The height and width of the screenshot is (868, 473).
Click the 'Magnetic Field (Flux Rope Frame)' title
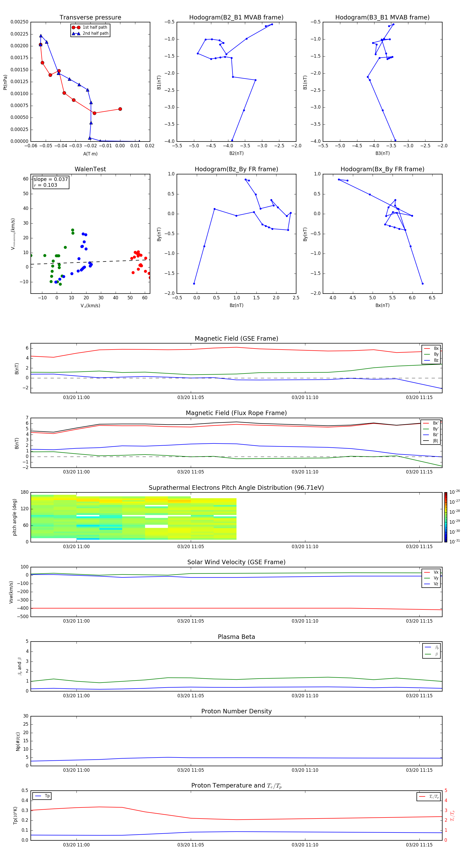click(236, 413)
